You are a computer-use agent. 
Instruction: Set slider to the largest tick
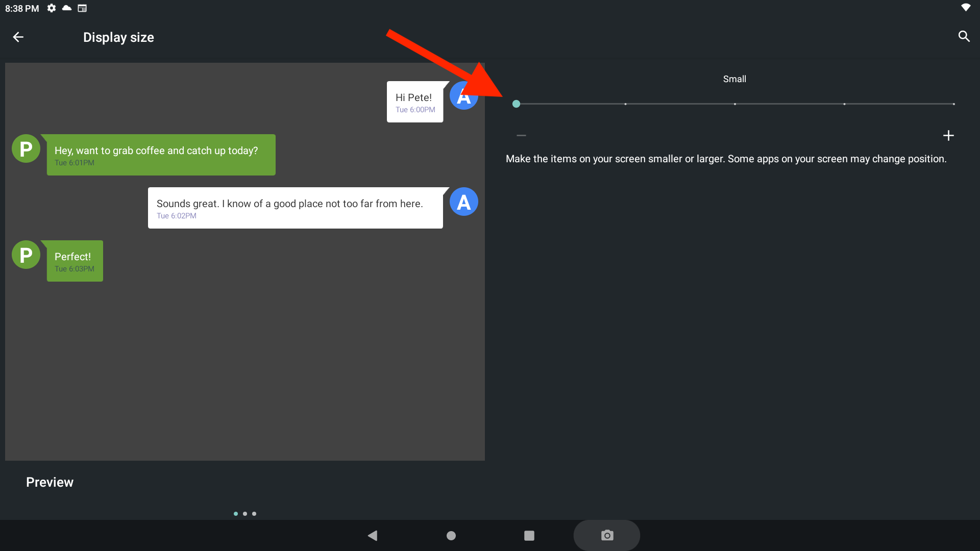(x=953, y=104)
